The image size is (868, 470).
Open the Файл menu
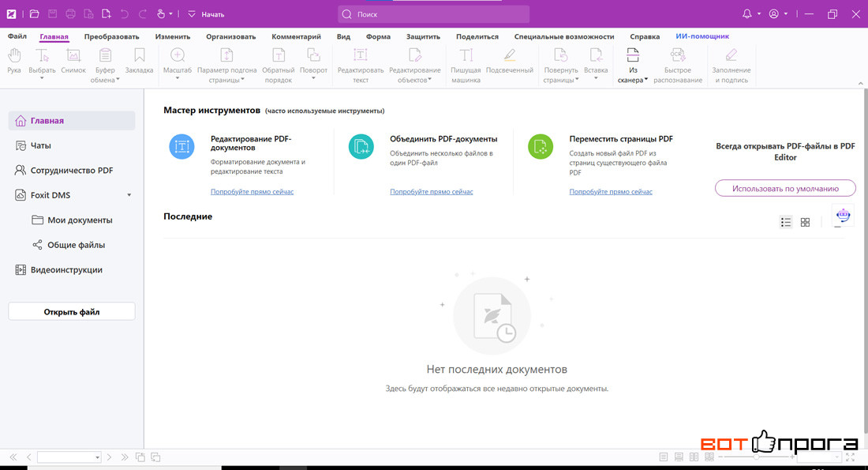coord(17,36)
